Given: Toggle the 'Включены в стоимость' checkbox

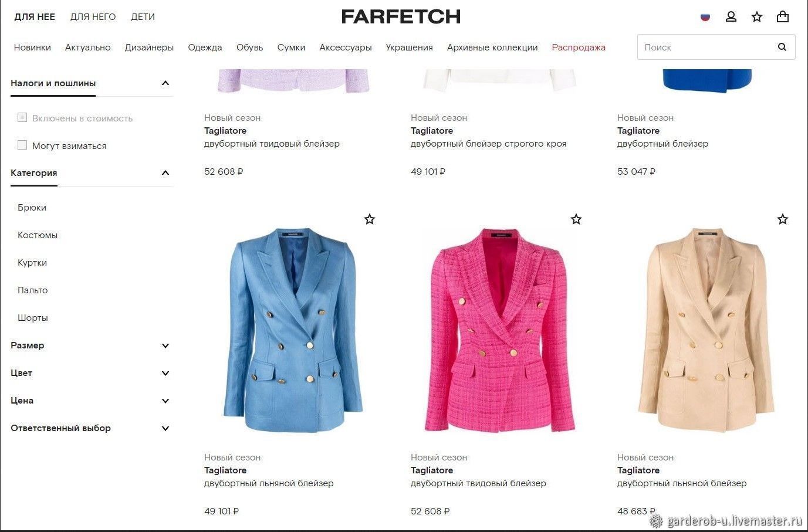Looking at the screenshot, I should coord(22,117).
